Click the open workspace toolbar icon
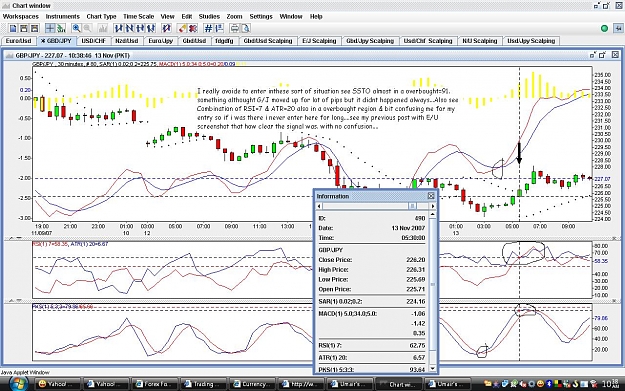Screen dimensions: 625x391 coord(24,28)
